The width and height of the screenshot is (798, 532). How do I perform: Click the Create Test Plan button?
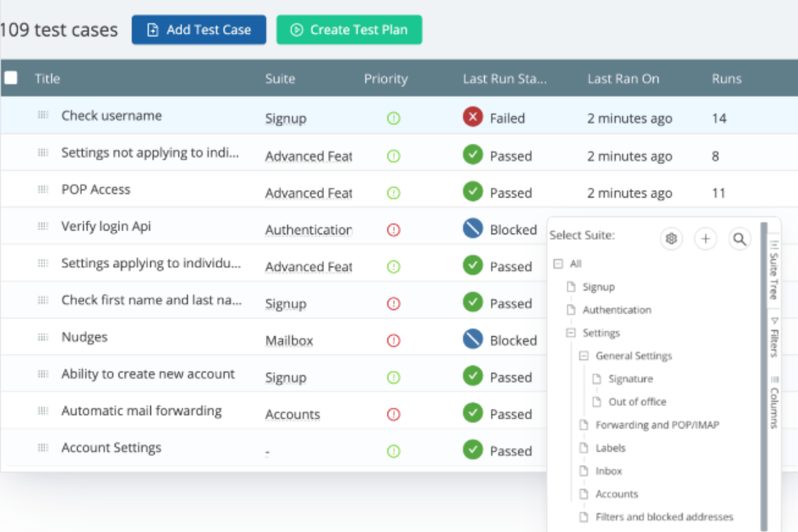click(x=349, y=30)
